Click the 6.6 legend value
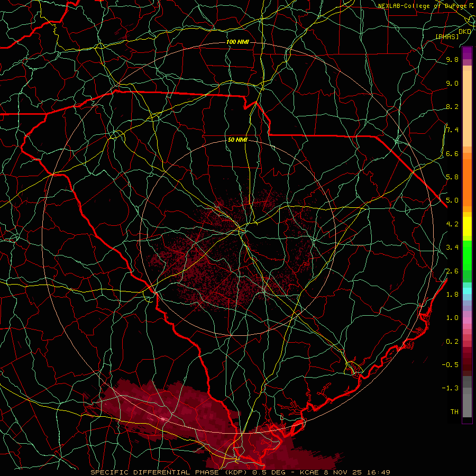This screenshot has width=476, height=476. [452, 153]
